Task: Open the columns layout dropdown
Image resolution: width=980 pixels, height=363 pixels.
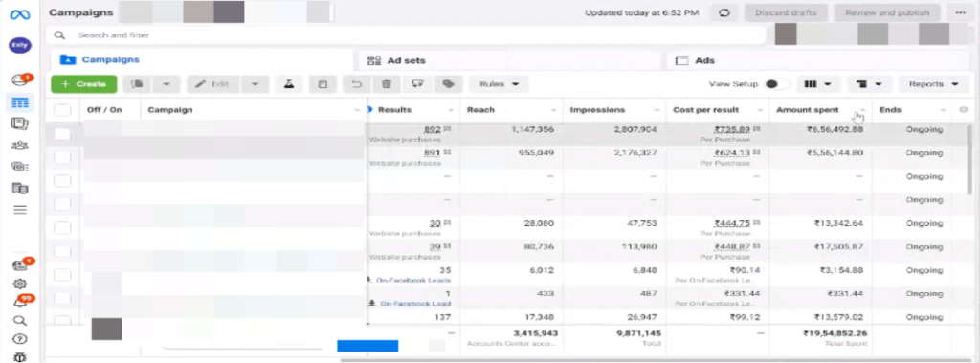Action: pos(817,84)
